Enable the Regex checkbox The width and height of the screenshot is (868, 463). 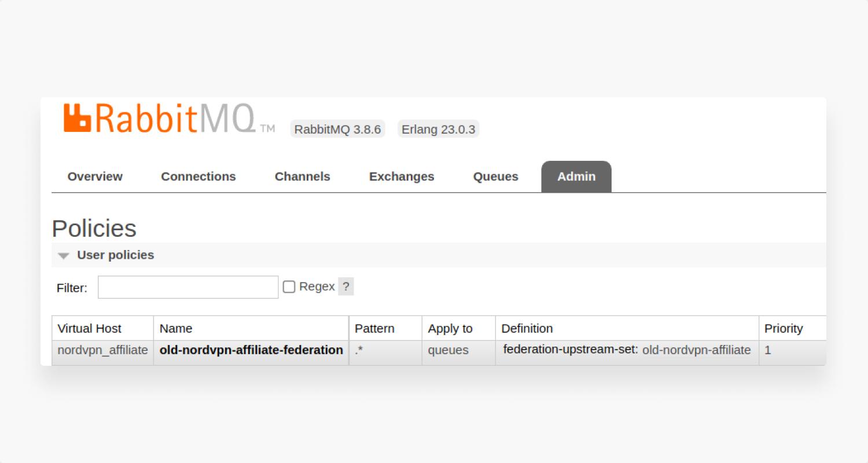[289, 286]
